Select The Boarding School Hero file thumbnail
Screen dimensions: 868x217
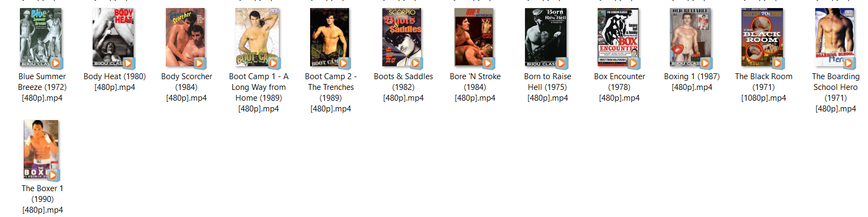[835, 38]
